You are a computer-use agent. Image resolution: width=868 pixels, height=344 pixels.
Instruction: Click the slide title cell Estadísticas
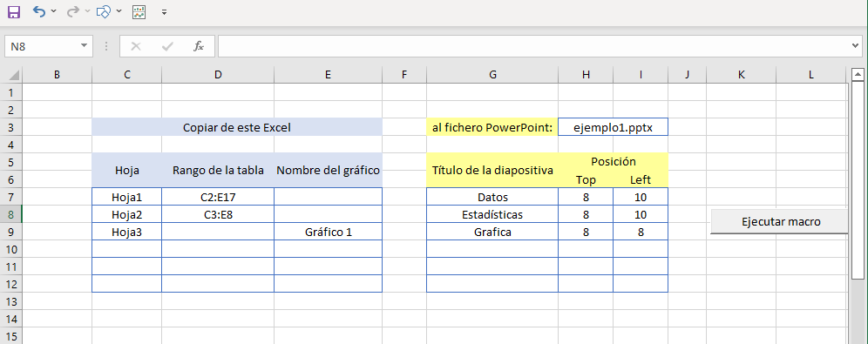point(492,214)
